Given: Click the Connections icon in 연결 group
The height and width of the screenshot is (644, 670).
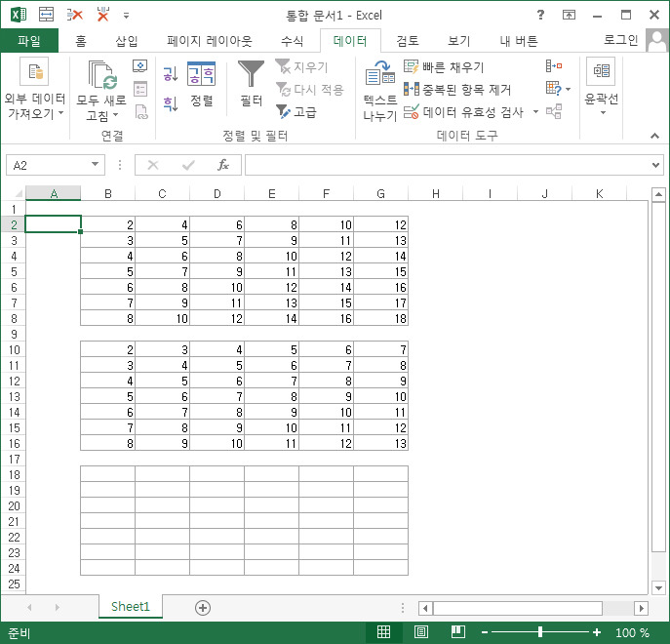Looking at the screenshot, I should pos(140,66).
